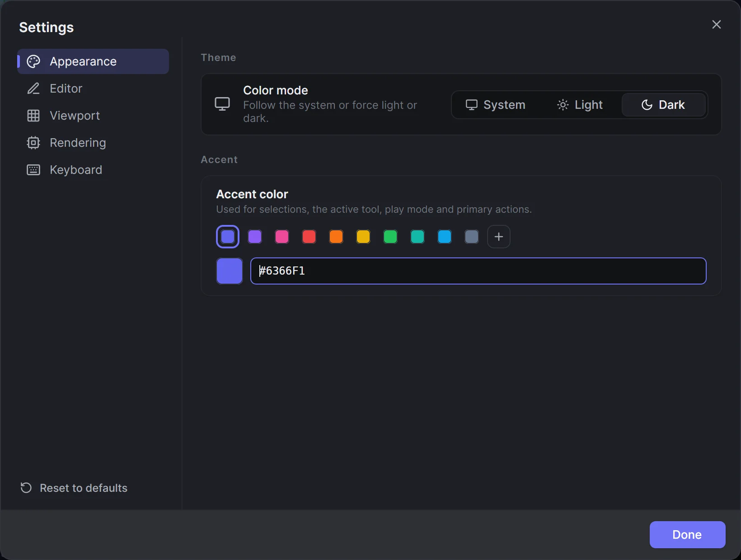741x560 pixels.
Task: Choose System color mode
Action: point(495,105)
